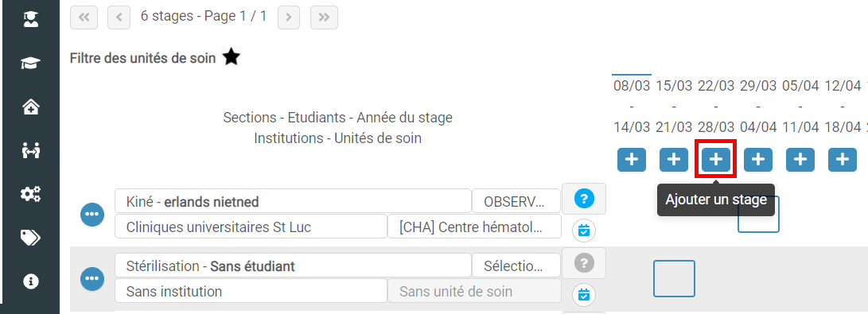Select the people exchange sidebar icon
Screen dimensions: 868x314
click(30, 149)
